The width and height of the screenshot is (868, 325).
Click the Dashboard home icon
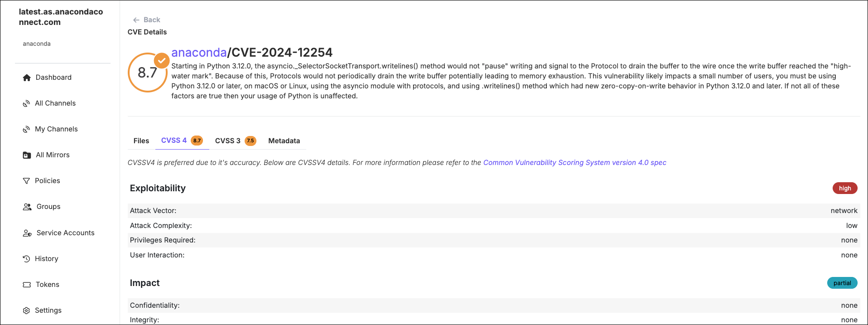(27, 78)
